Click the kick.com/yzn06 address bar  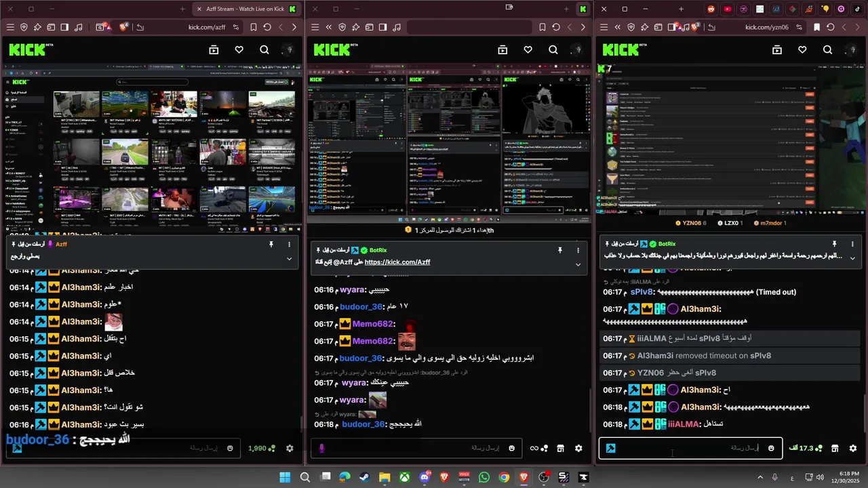[767, 27]
